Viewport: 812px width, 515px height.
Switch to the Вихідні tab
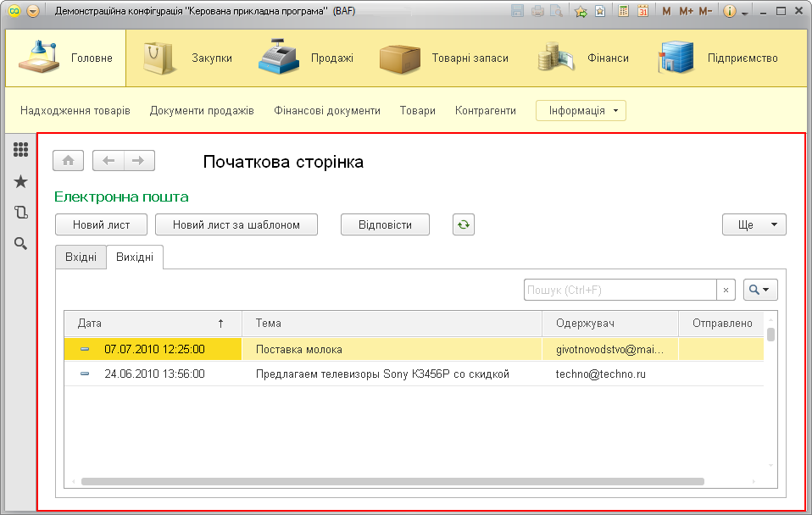(135, 257)
